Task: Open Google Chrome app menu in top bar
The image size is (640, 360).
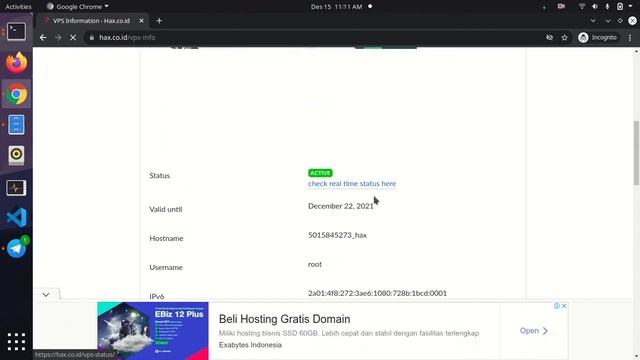Action: pyautogui.click(x=78, y=7)
